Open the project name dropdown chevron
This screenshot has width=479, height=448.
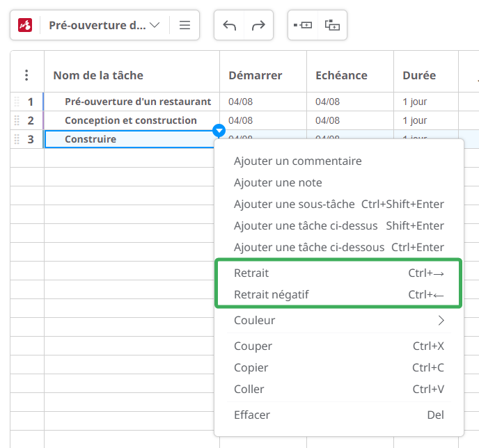(x=155, y=25)
